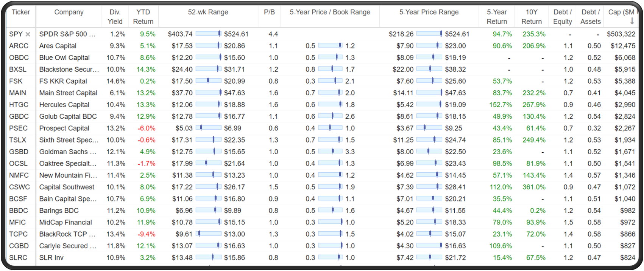
Task: Open the TSLX ticker link
Action: 18,140
